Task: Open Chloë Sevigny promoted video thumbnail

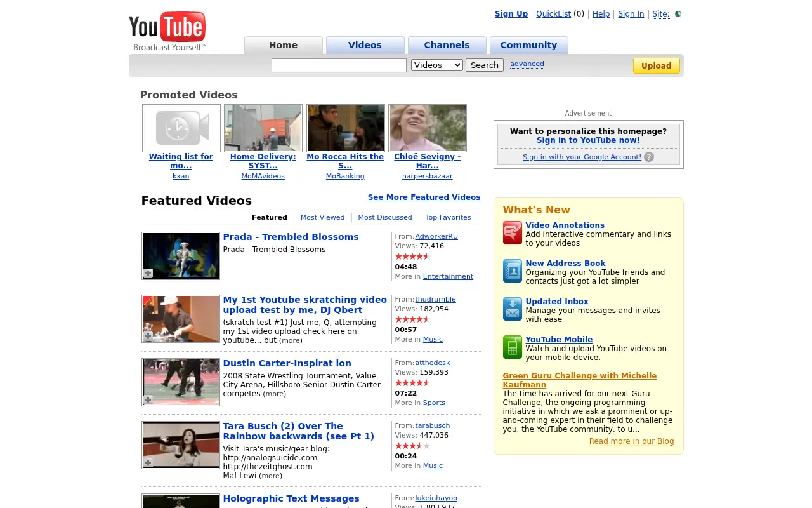Action: pos(428,128)
